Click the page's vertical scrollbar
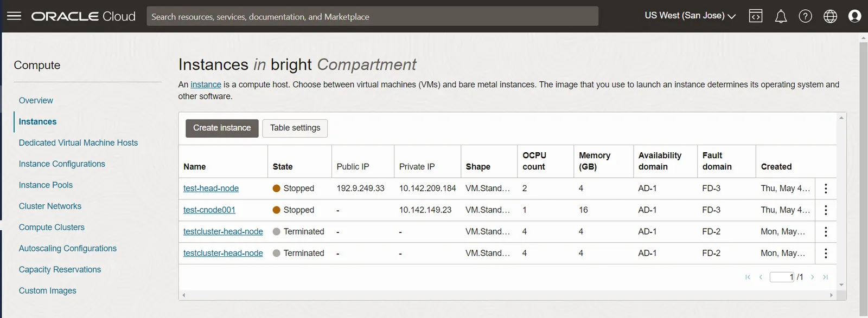Viewport: 868px width, 318px height. (863, 179)
